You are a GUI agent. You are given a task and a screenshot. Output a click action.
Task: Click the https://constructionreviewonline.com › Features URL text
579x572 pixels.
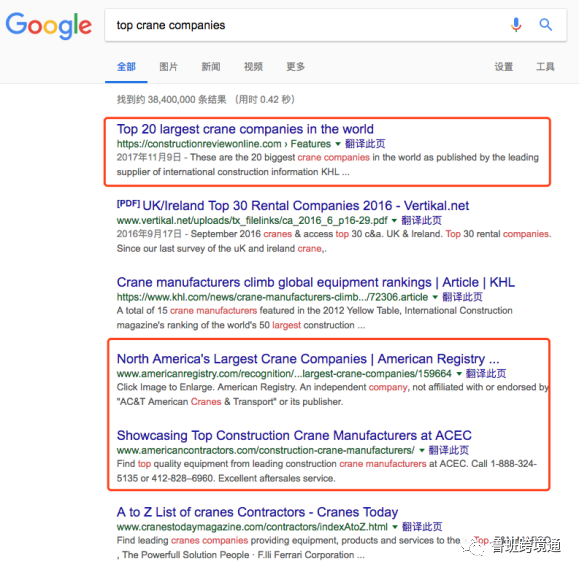[224, 144]
